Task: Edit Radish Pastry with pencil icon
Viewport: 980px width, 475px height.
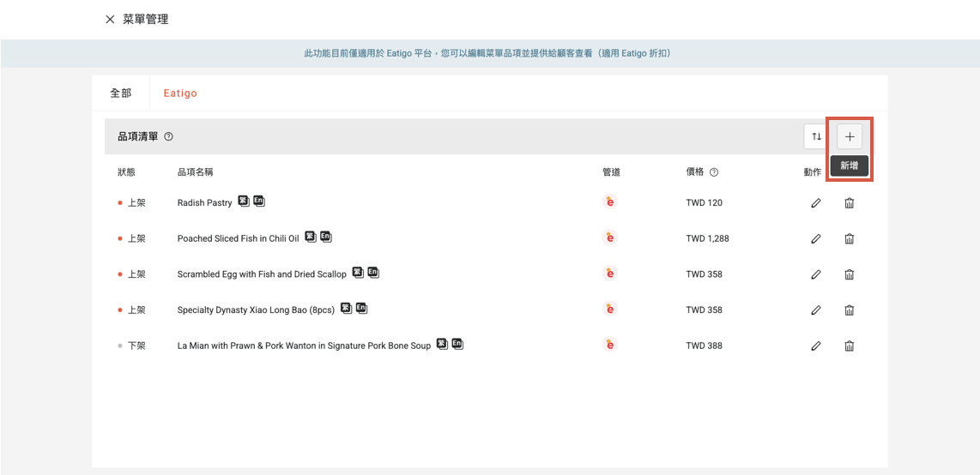Action: pyautogui.click(x=816, y=203)
